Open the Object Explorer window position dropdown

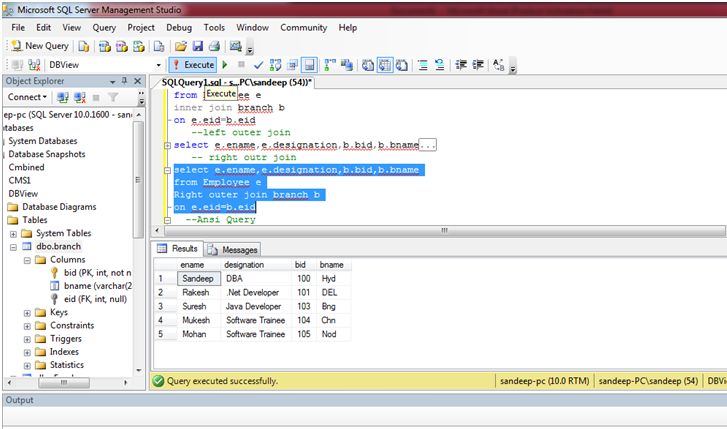click(112, 82)
